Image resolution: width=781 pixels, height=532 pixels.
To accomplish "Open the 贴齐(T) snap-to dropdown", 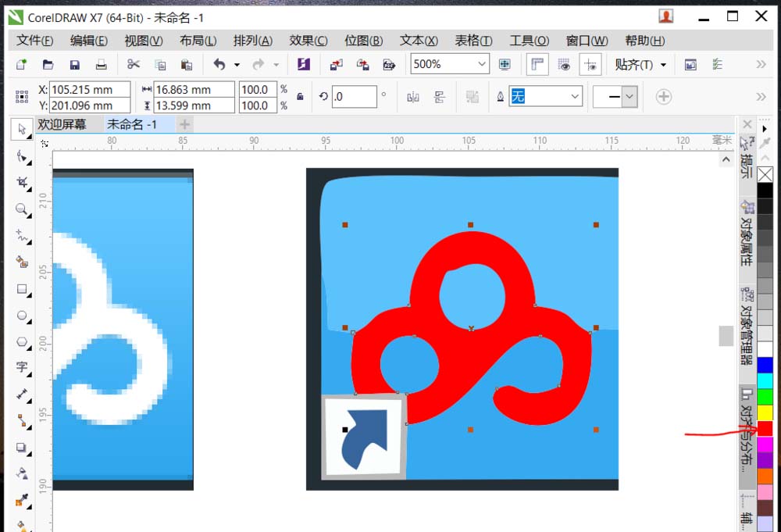I will click(663, 65).
